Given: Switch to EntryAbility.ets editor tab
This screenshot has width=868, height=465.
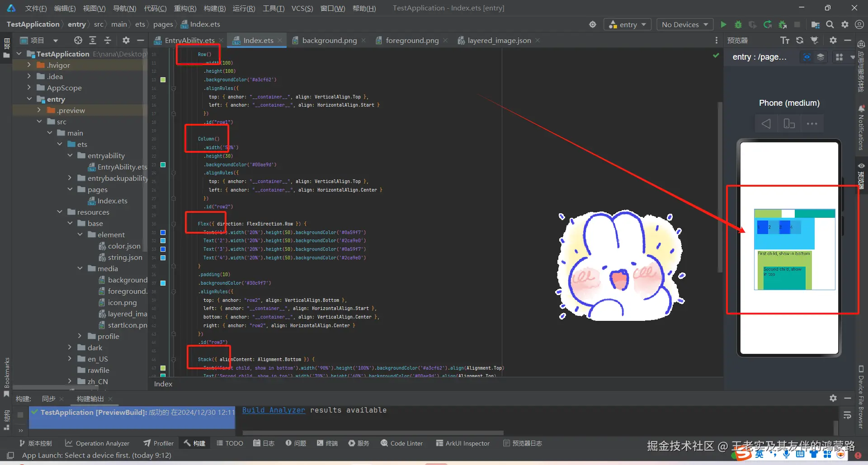Looking at the screenshot, I should coord(189,40).
